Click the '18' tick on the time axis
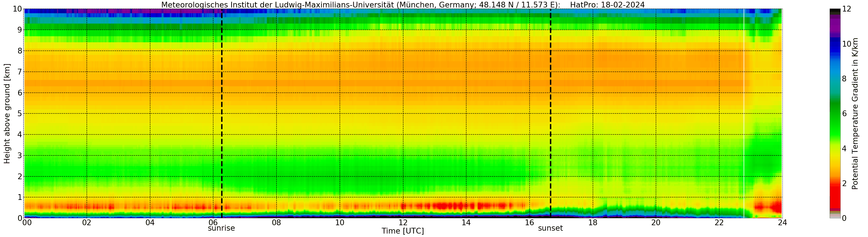Screen dimensions: 868x237 (593, 223)
